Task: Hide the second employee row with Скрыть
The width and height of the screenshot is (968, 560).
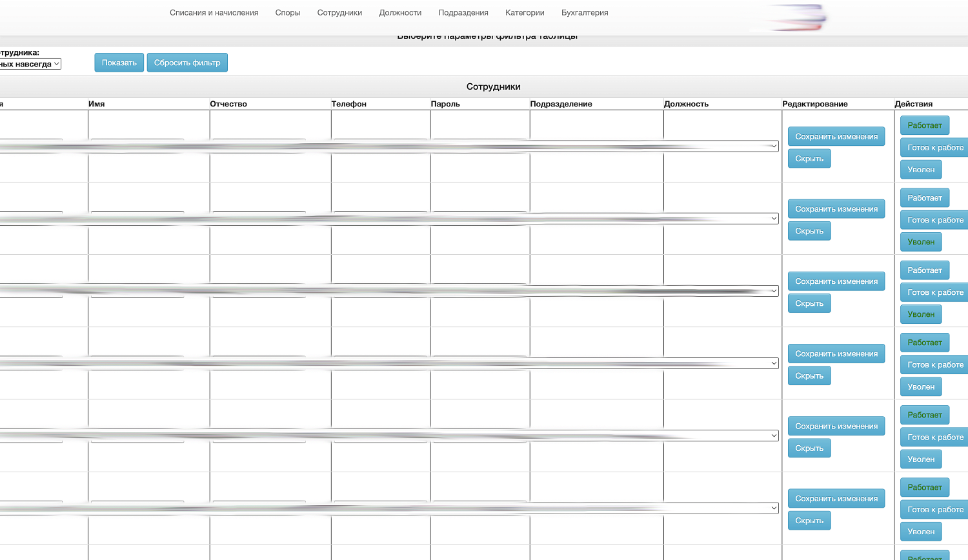Action: tap(809, 231)
